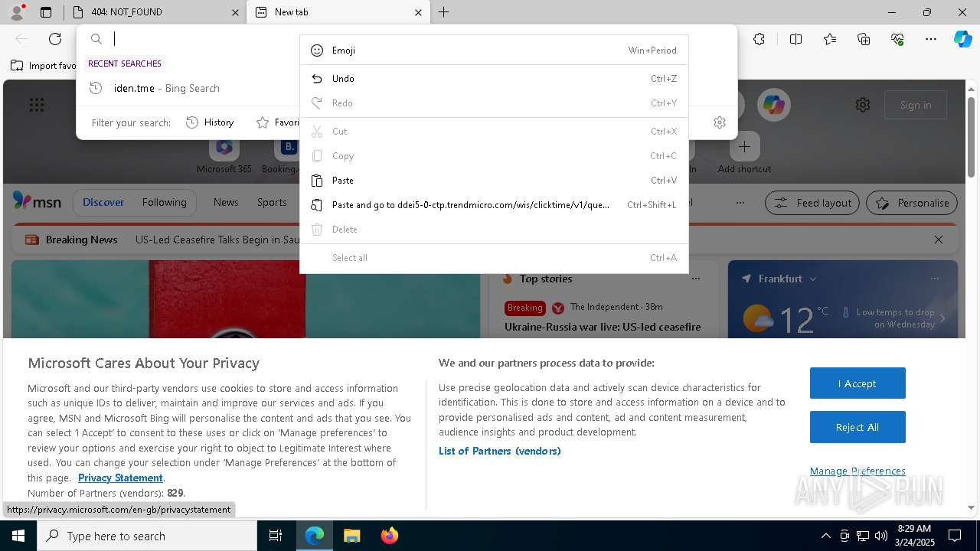
Task: Close the New tab tab
Action: coord(418,12)
